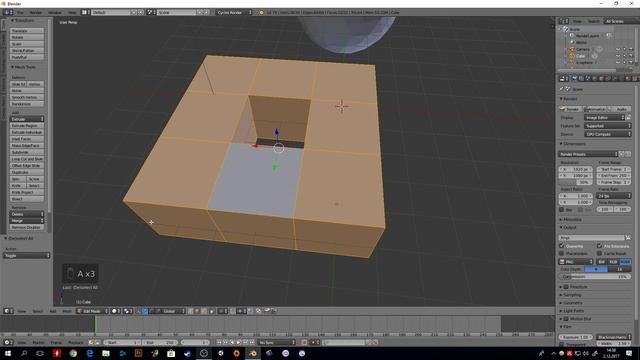
Task: Click the timeline End frame field
Action: pyautogui.click(x=160, y=342)
